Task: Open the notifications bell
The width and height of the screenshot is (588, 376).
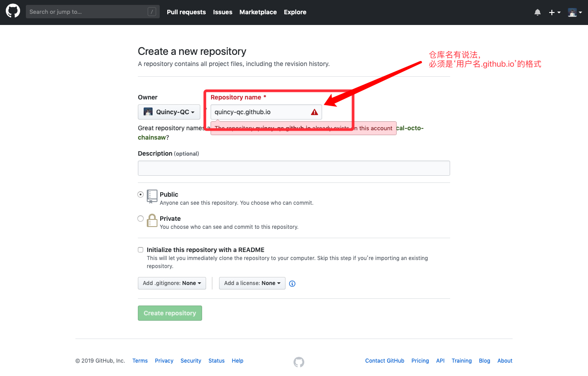Action: point(538,12)
